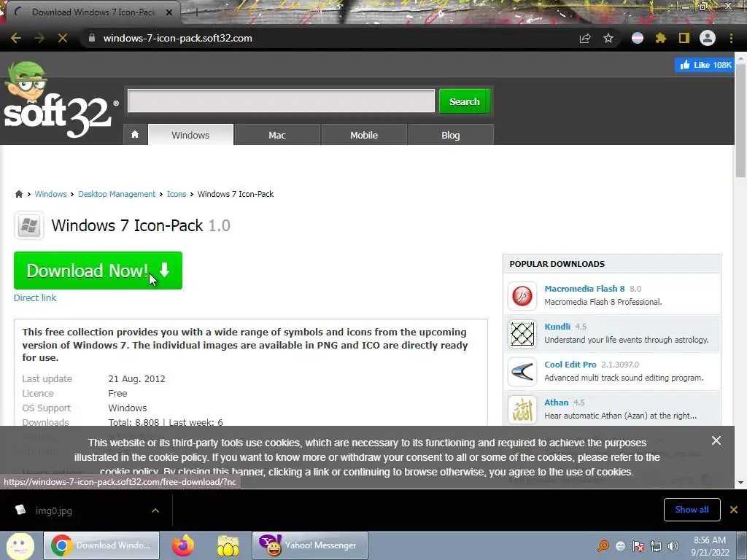Expand the img0.jpg download options chevron
The height and width of the screenshot is (560, 747).
point(155,510)
